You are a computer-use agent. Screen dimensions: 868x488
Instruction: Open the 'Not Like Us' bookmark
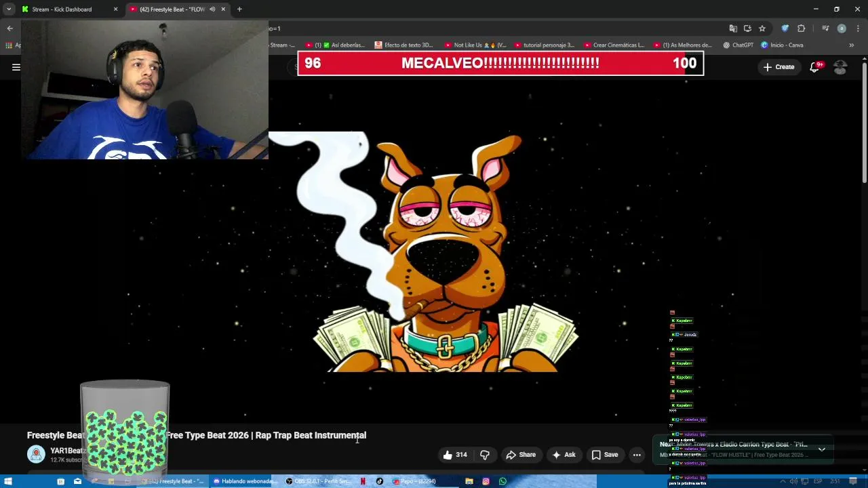(475, 45)
